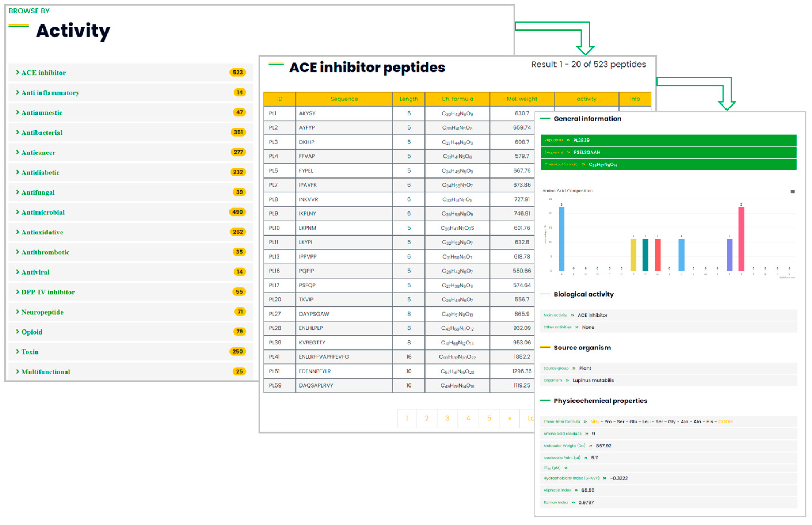
Task: Click the 523 count badge for ACE inhibitor
Action: 238,72
